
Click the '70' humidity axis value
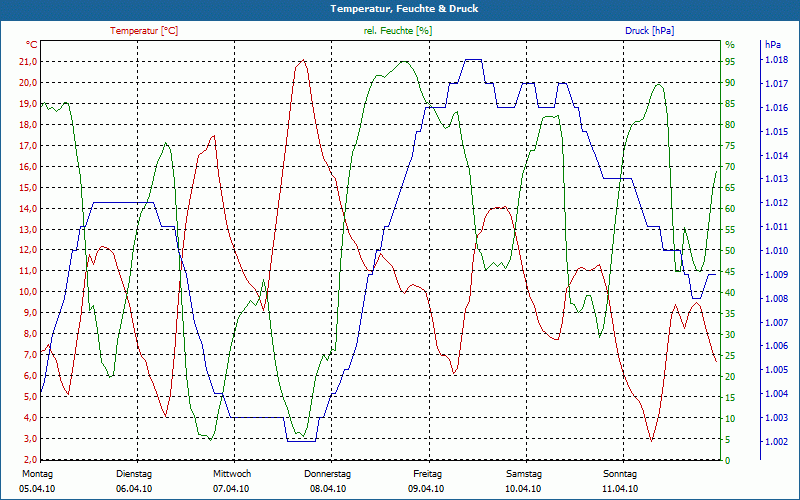coord(730,166)
